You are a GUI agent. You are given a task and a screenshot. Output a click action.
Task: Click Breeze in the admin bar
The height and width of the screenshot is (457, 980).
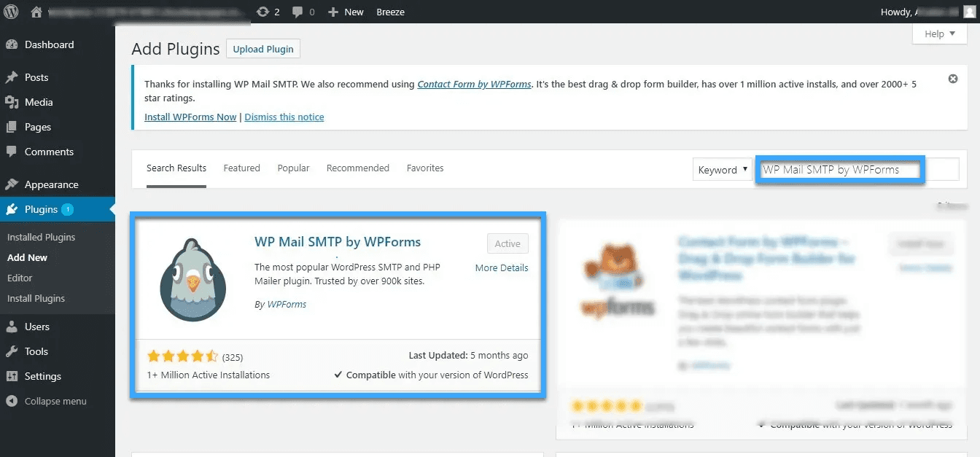(x=390, y=12)
